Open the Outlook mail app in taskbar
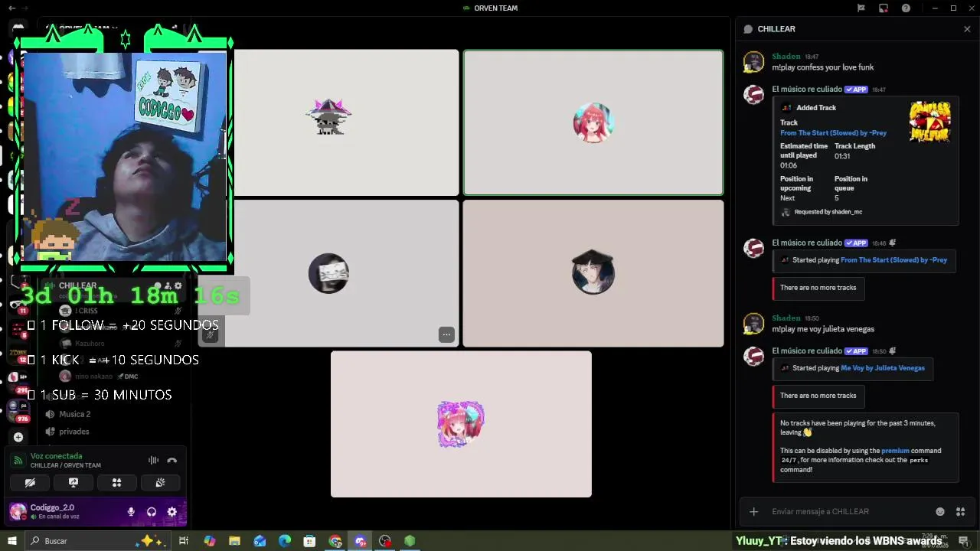 click(260, 541)
